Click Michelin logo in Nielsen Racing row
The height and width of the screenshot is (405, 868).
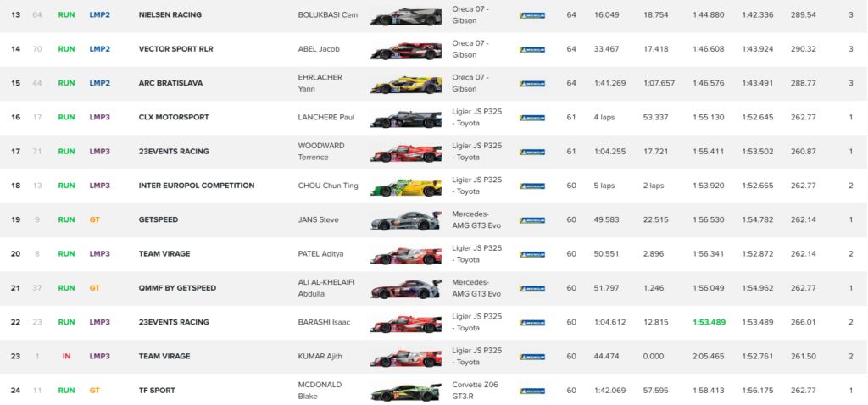[x=532, y=15]
